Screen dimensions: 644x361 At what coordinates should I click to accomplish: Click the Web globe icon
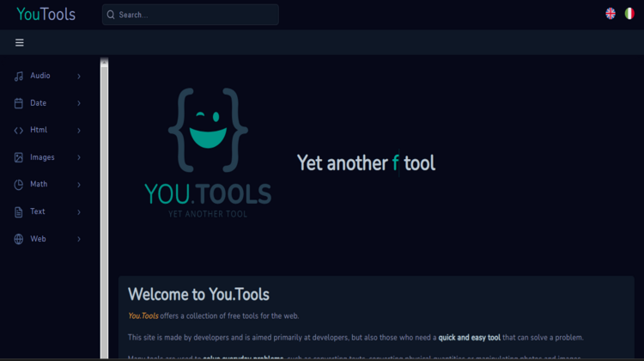click(19, 239)
